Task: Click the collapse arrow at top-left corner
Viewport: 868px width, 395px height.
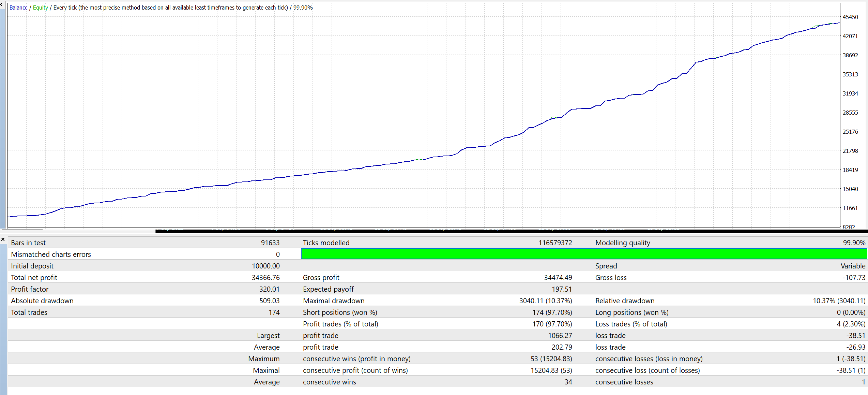Action: [2, 4]
